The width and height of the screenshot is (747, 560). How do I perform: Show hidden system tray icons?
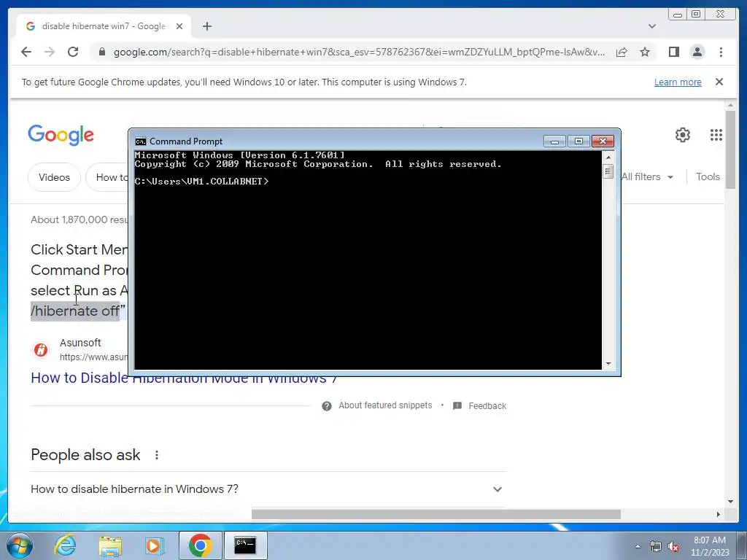tap(638, 545)
